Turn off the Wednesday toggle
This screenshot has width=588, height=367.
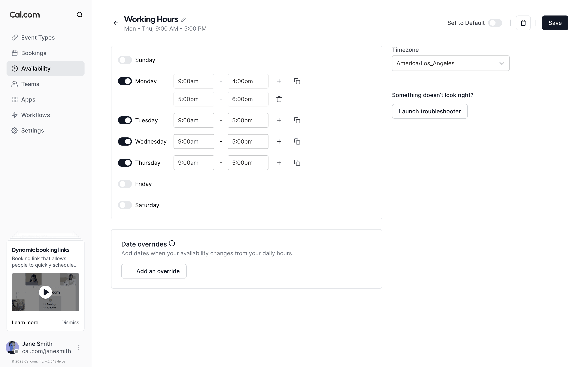point(125,141)
